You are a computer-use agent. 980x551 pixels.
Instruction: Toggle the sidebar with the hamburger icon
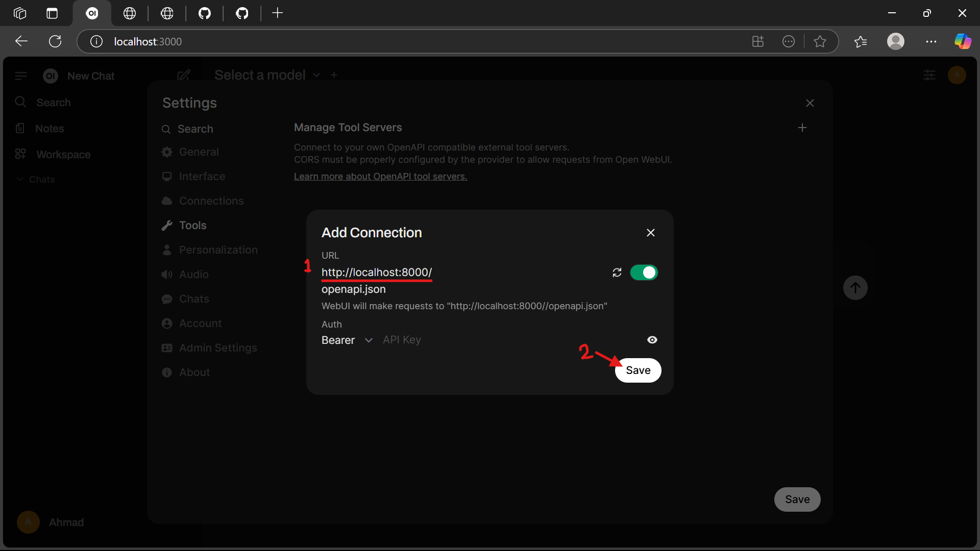click(x=20, y=76)
